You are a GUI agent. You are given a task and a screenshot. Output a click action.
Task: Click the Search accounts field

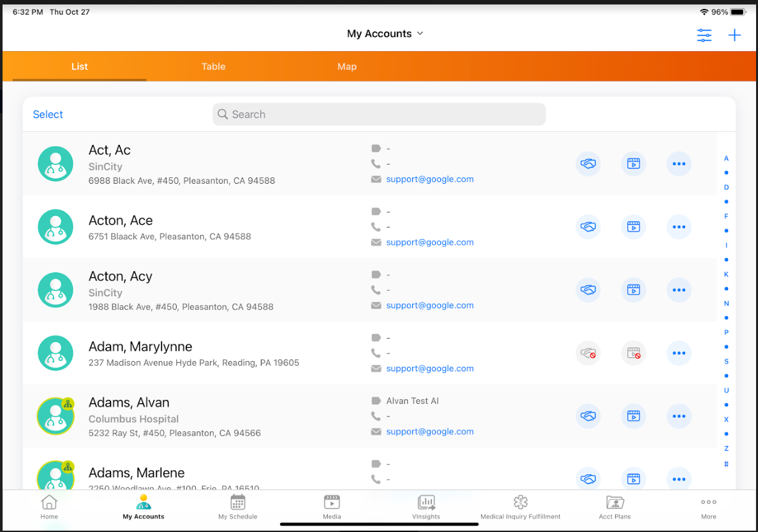tap(379, 115)
